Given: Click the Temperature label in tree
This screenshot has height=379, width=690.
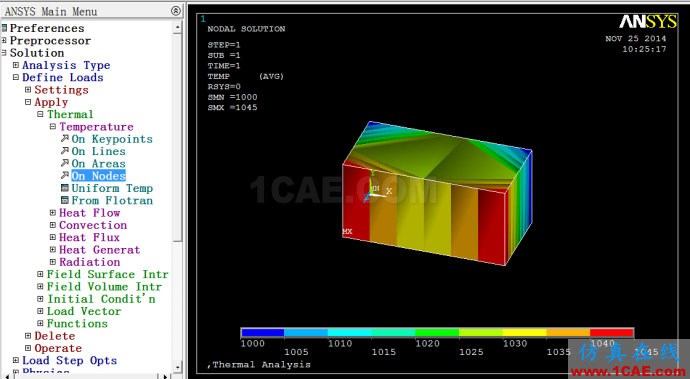Looking at the screenshot, I should point(96,127).
